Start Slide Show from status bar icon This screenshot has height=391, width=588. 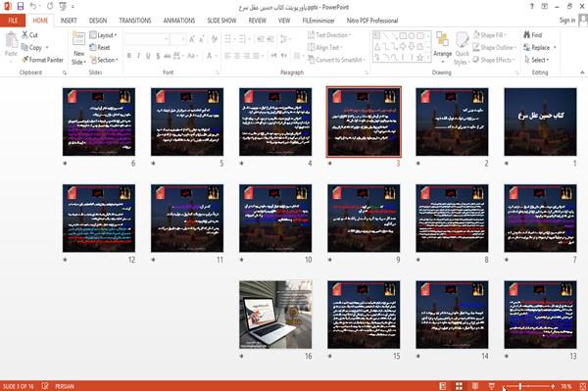[491, 386]
